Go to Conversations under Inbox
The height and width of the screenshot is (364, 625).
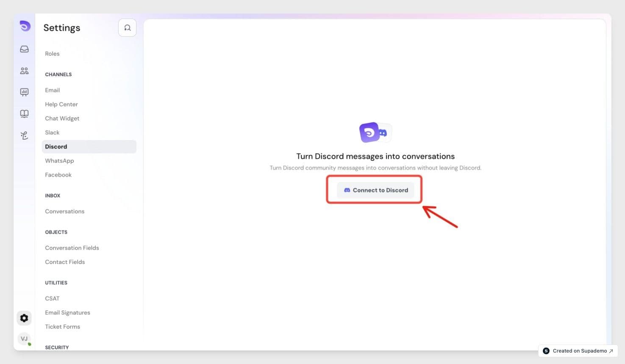coord(65,211)
